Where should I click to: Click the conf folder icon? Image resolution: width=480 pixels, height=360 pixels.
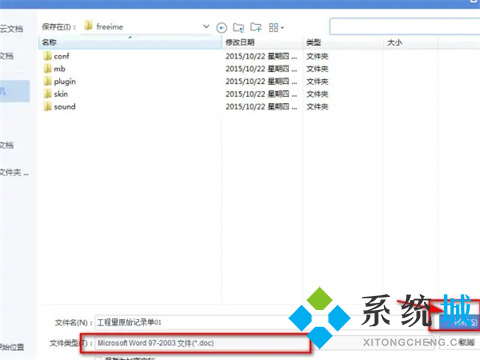(x=47, y=56)
